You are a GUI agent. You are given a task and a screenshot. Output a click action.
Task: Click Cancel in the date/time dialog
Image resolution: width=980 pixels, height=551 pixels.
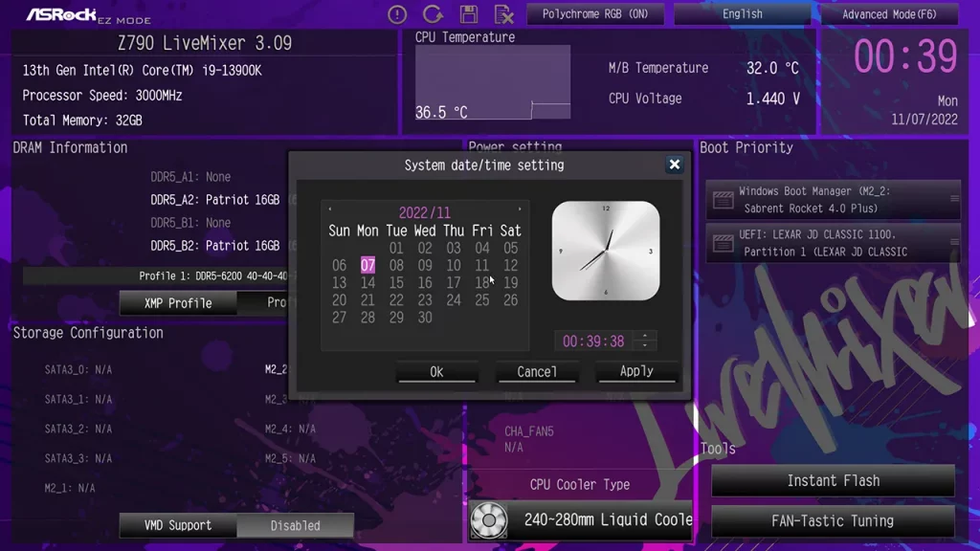click(537, 372)
